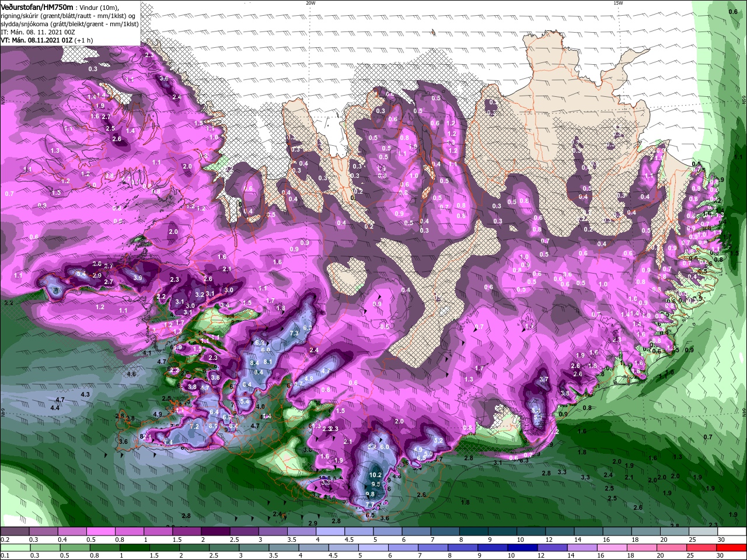Image resolution: width=747 pixels, height=560 pixels.
Task: Select the light pink 16 swatch in the lower legend
Action: pyautogui.click(x=612, y=548)
